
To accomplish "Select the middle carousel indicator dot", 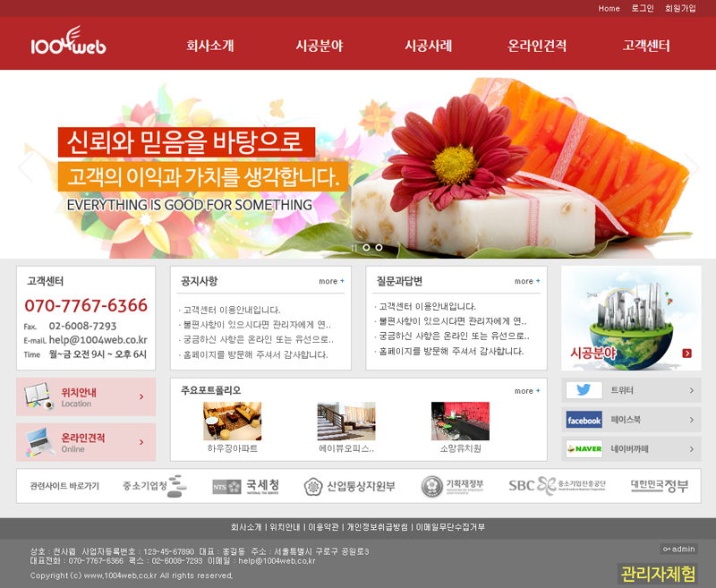I will coord(366,247).
